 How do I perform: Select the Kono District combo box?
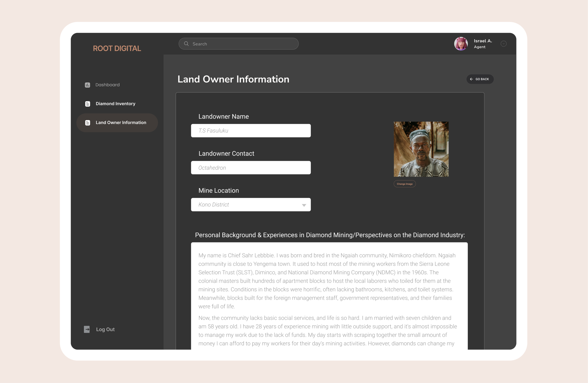(250, 205)
